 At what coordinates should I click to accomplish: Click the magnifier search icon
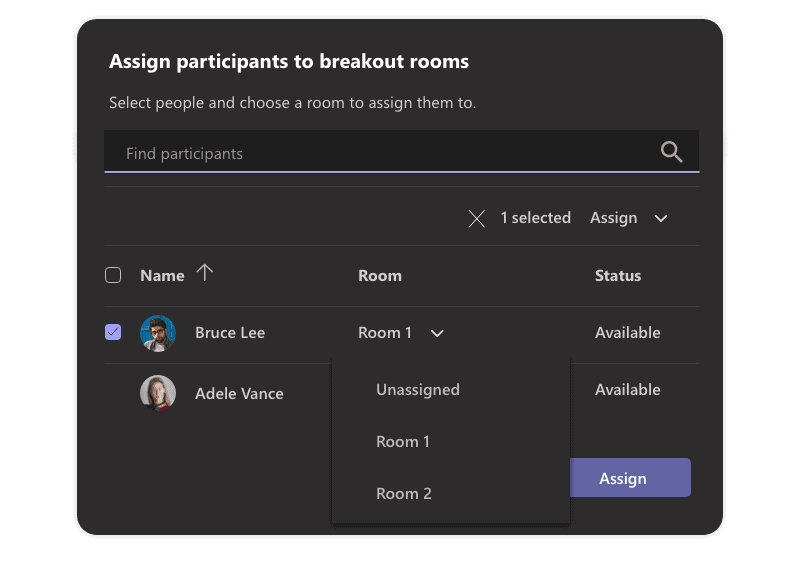coord(671,152)
